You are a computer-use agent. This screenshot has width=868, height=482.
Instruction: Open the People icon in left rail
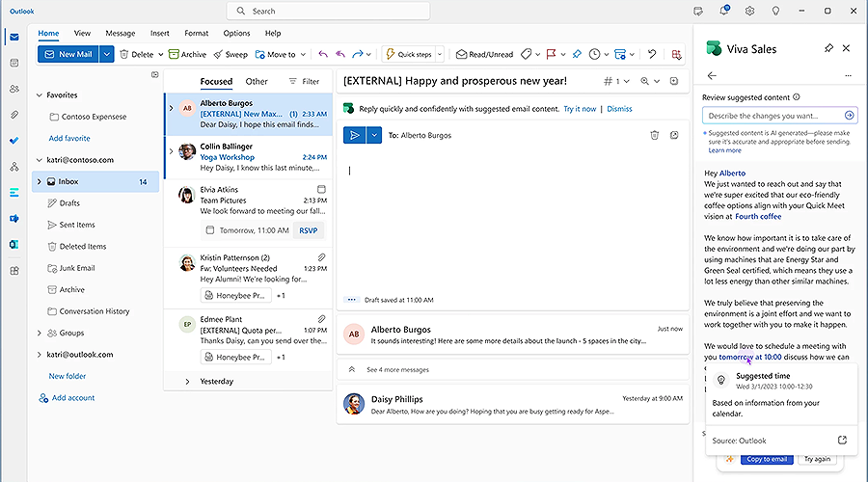(x=14, y=89)
